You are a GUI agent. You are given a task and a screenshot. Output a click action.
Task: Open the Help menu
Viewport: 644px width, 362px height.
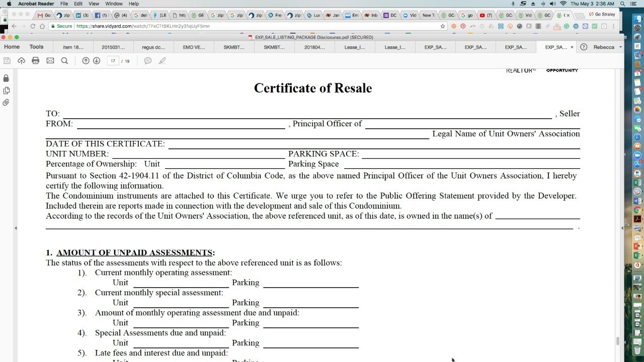coord(133,4)
